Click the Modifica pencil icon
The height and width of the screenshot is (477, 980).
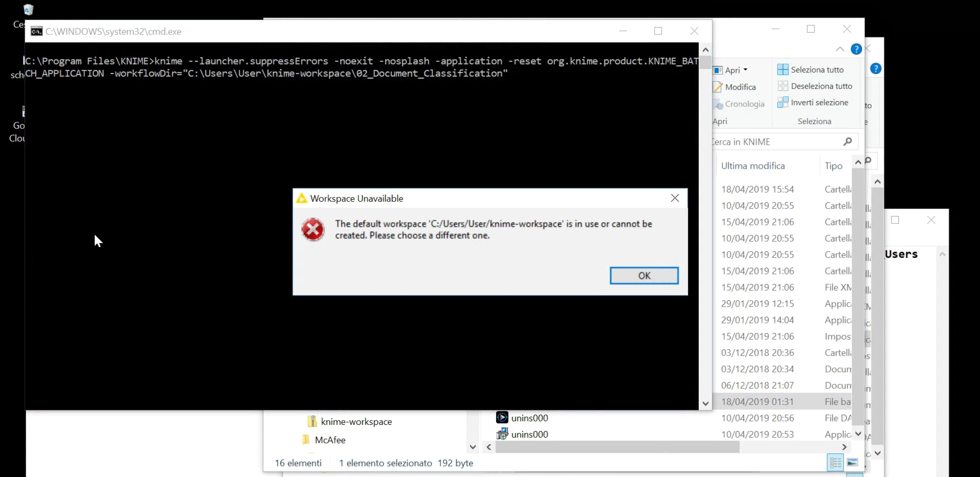[718, 87]
